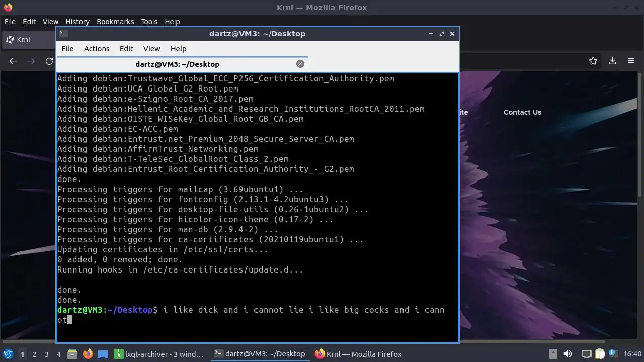Screen dimensions: 644x362
Task: Click the terminal window title icon
Action: pyautogui.click(x=63, y=34)
